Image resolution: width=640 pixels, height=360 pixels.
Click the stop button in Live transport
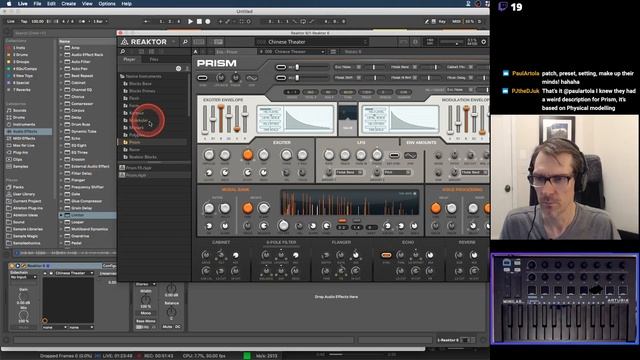pyautogui.click(x=199, y=21)
